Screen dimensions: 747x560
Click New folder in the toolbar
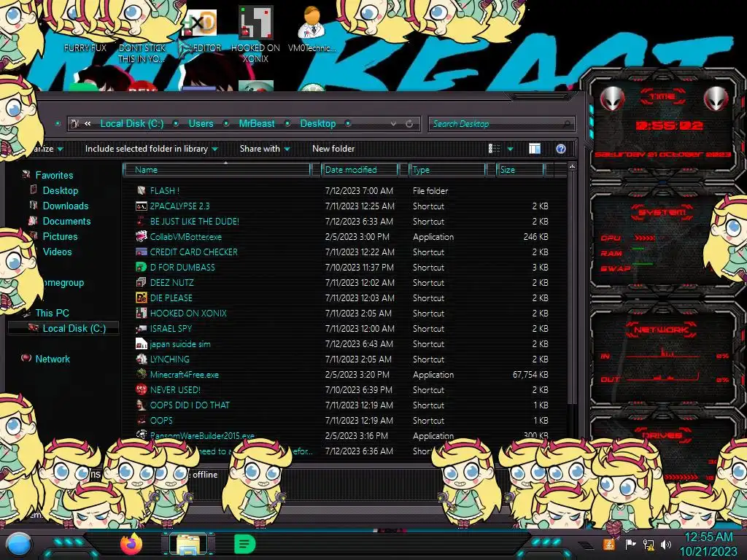click(333, 149)
